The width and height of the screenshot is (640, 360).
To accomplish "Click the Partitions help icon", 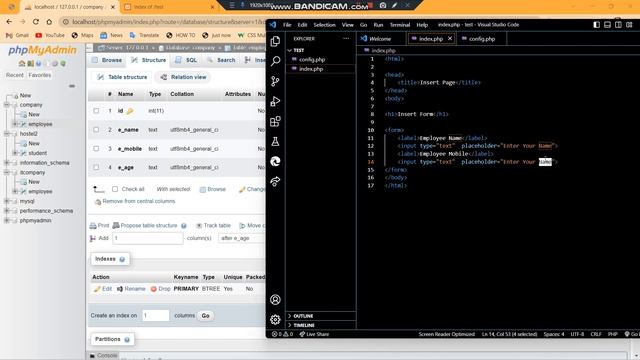I will click(127, 339).
